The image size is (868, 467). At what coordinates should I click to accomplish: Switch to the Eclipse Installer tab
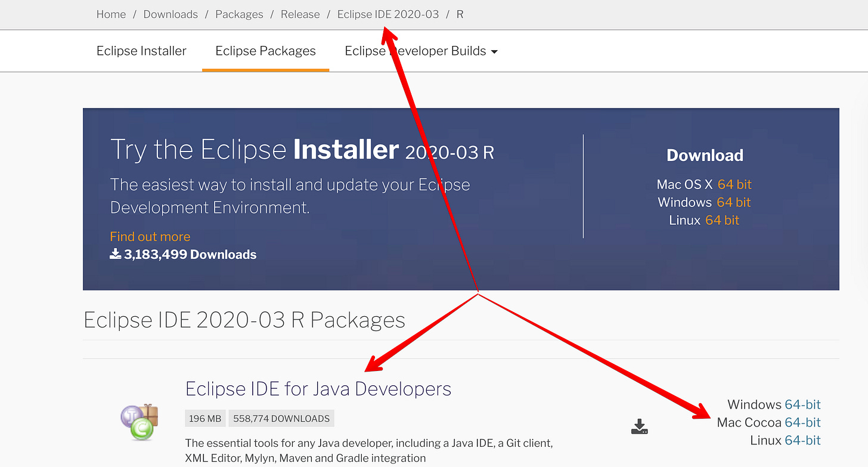(141, 51)
